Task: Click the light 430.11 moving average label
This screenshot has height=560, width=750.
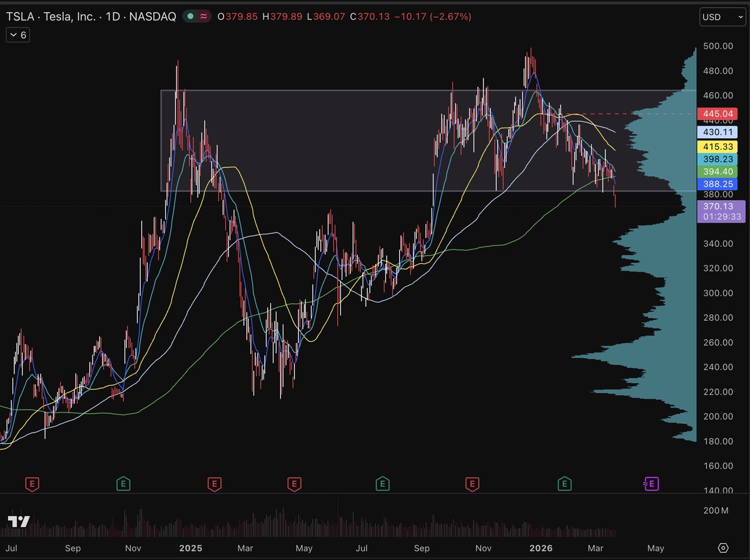Action: (x=717, y=132)
